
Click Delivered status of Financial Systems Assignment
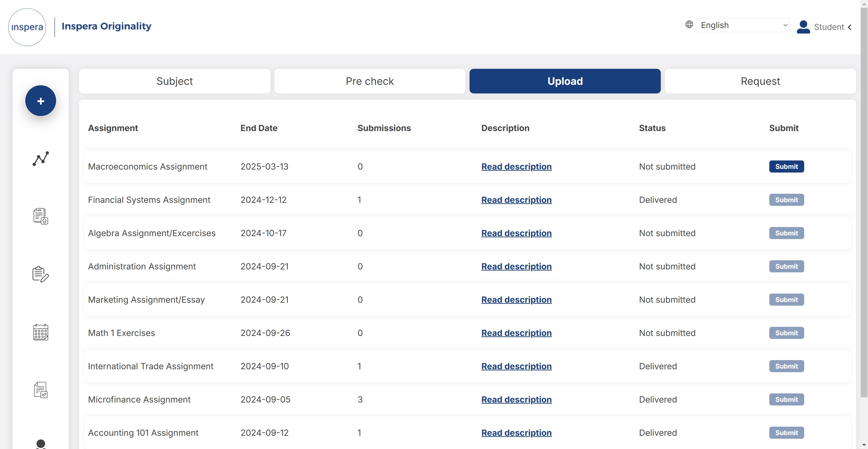(x=658, y=200)
